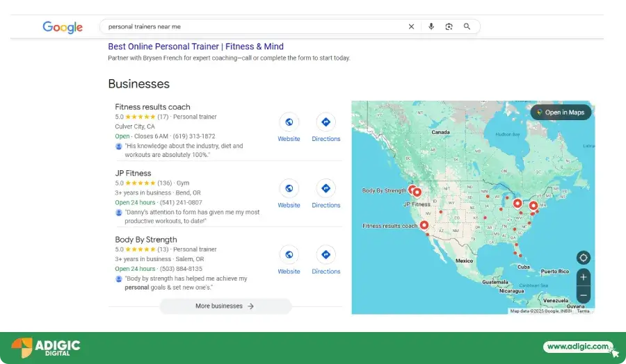Open the Fitness results coach listing title
Screen dimensions: 626x364
152,107
